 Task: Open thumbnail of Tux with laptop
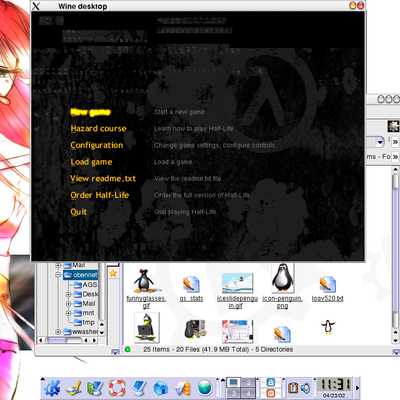click(x=147, y=327)
